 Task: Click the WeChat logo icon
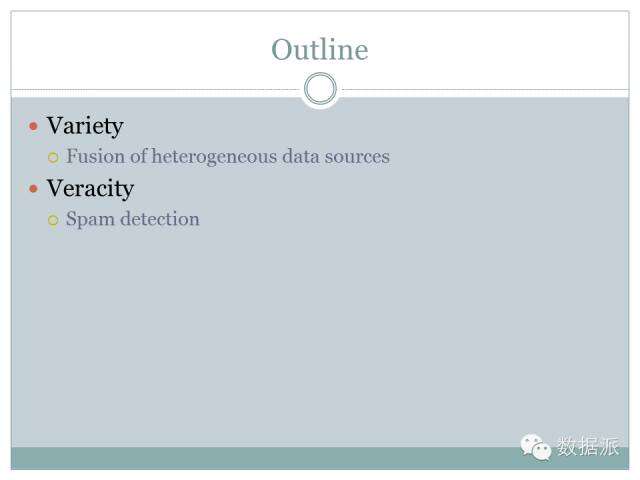tap(535, 447)
